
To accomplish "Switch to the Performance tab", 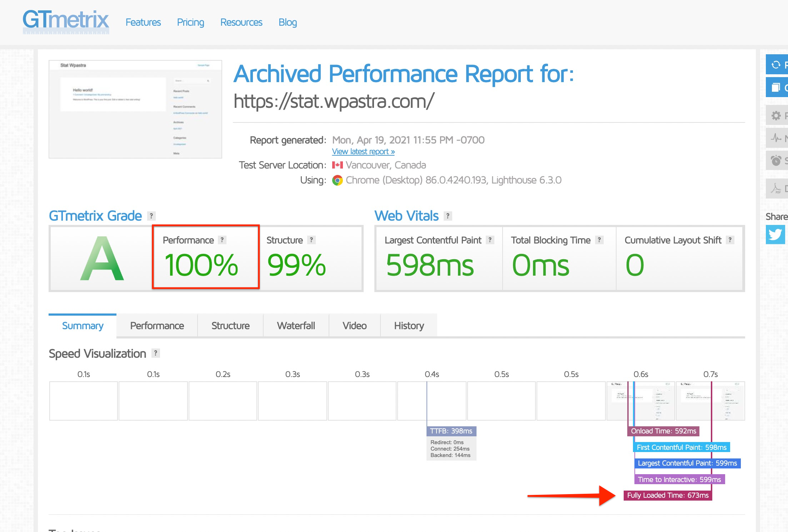I will tap(157, 326).
